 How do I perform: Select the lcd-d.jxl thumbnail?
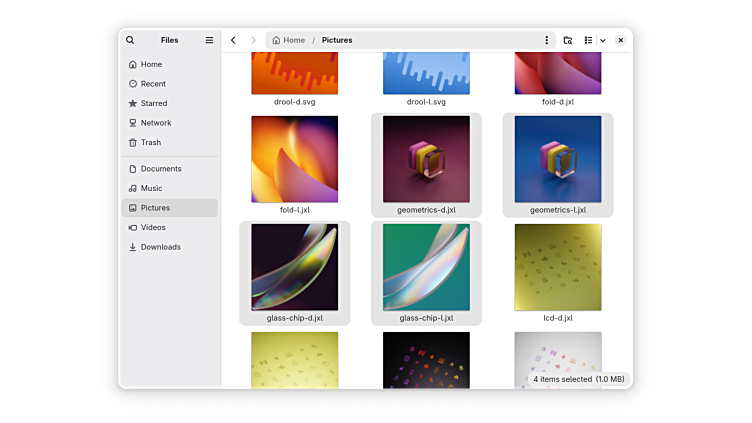pyautogui.click(x=558, y=267)
